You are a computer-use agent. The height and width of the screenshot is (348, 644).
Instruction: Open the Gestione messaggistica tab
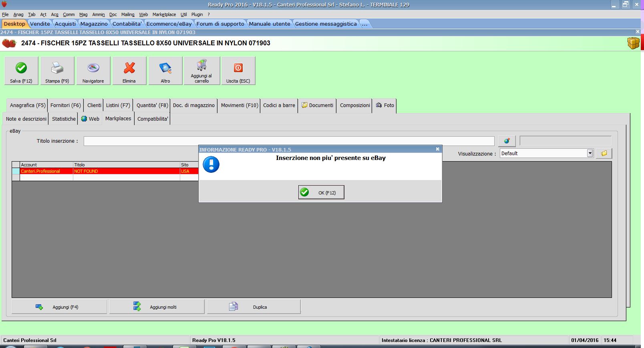[326, 24]
